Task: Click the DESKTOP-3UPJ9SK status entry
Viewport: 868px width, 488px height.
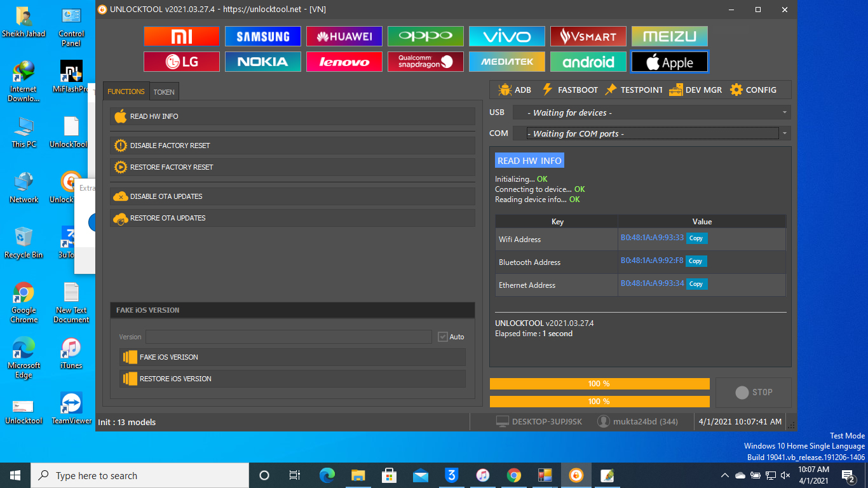Action: click(x=539, y=421)
